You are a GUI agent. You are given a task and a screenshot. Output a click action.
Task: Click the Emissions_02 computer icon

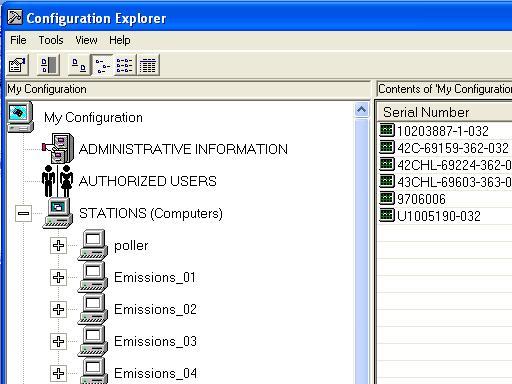pyautogui.click(x=93, y=309)
